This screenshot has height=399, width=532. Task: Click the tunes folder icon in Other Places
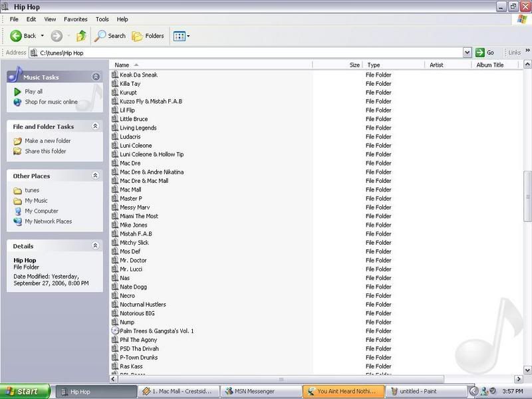pyautogui.click(x=17, y=190)
